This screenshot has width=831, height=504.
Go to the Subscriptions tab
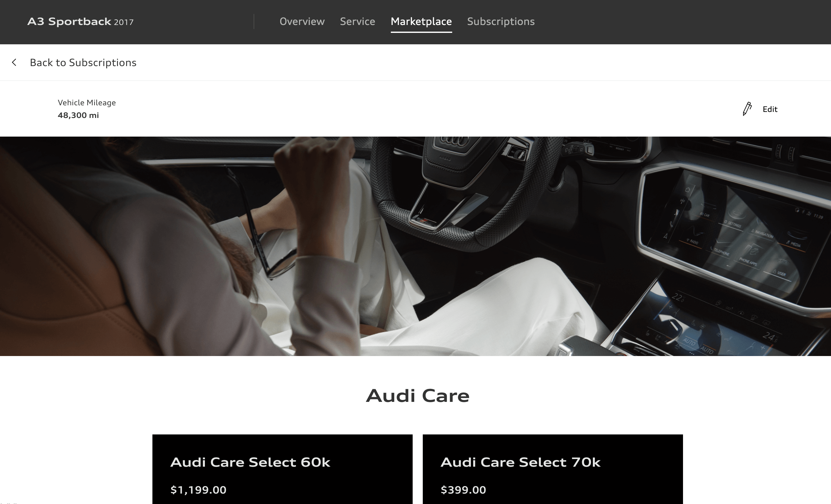501,22
